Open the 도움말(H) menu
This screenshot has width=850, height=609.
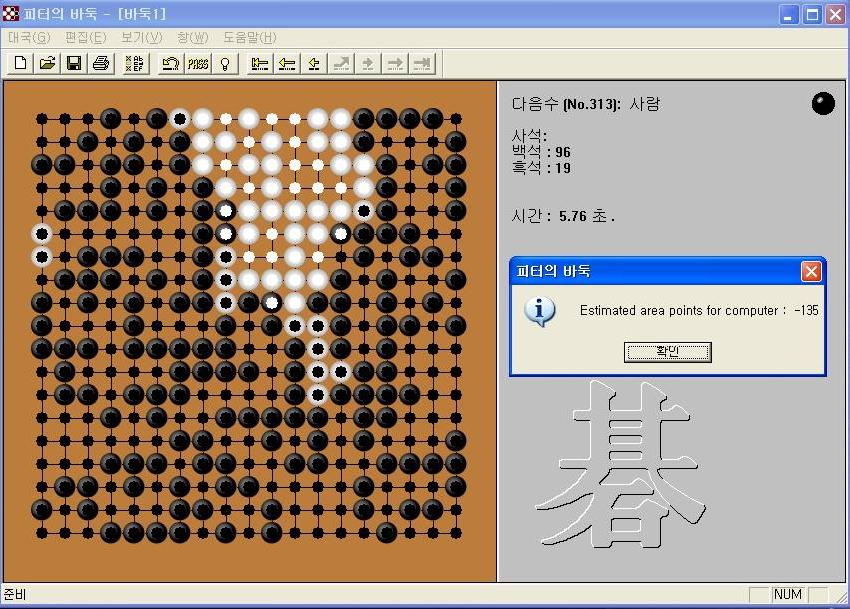[250, 37]
